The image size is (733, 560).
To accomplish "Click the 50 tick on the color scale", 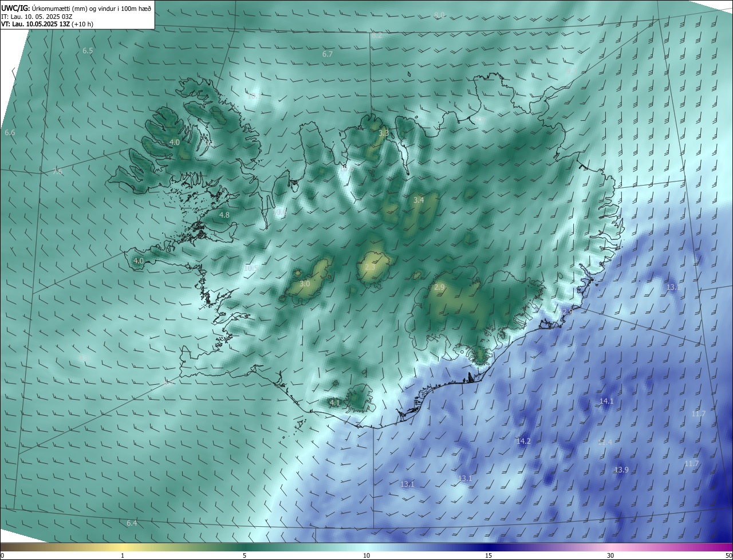I will (x=728, y=555).
